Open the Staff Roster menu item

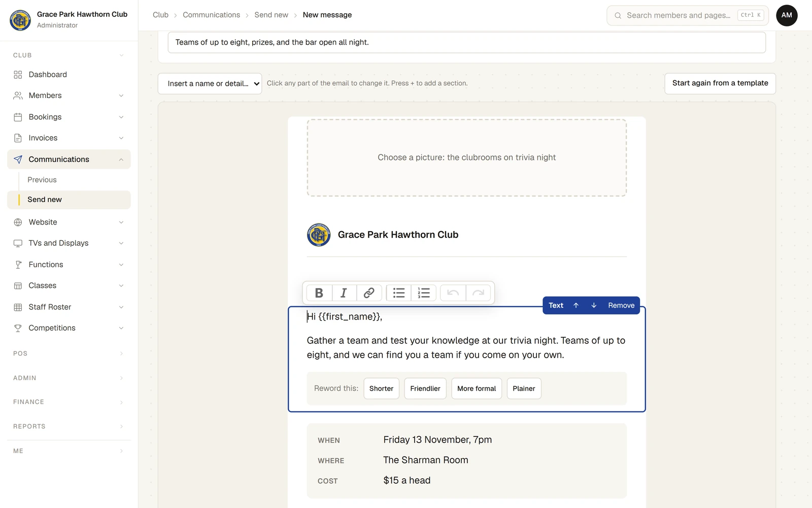pos(69,307)
